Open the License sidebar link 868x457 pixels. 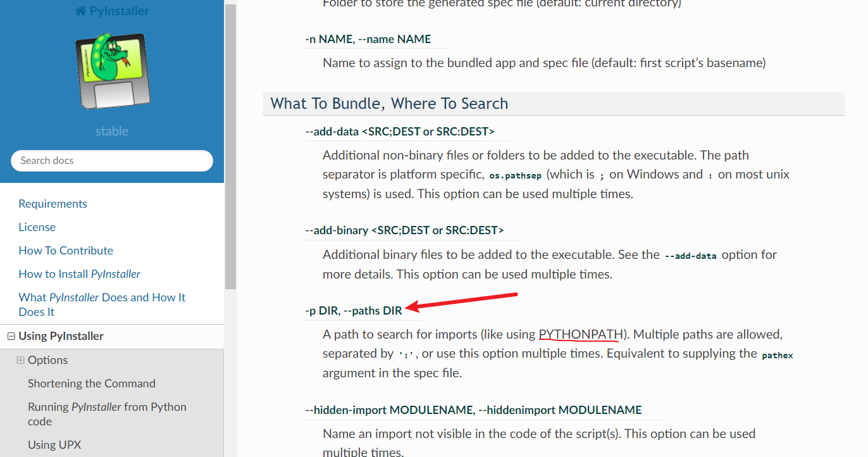37,227
